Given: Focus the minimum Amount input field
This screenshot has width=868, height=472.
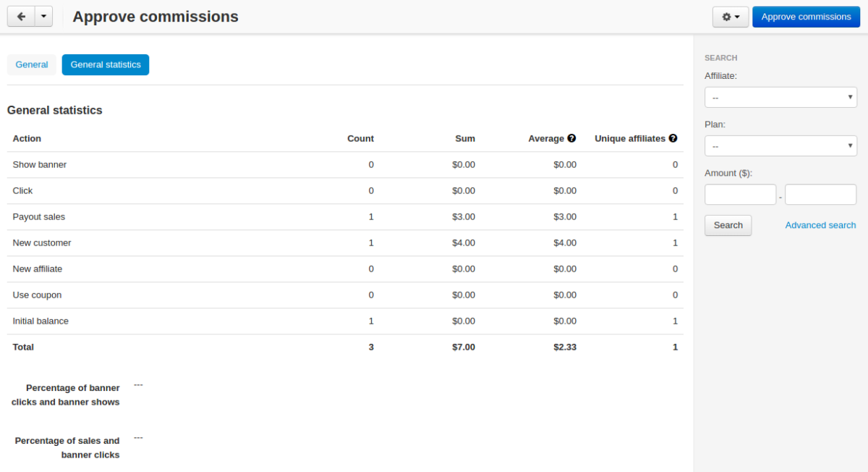Looking at the screenshot, I should pyautogui.click(x=740, y=195).
